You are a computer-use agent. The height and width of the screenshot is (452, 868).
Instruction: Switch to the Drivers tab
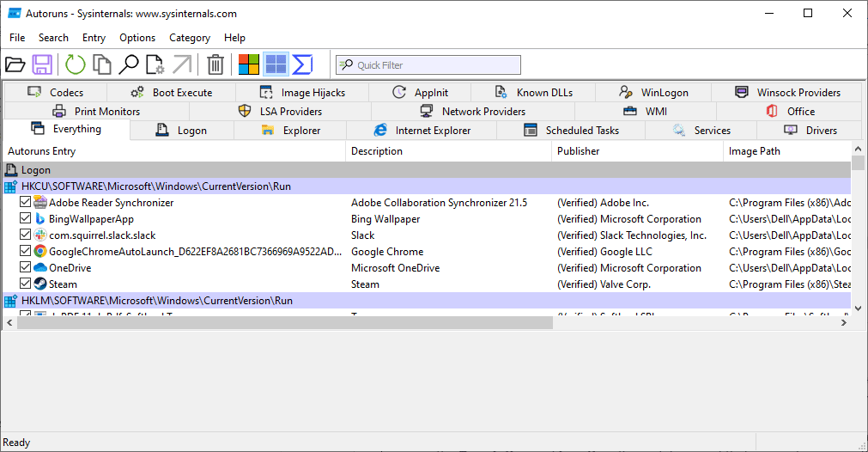pos(810,130)
